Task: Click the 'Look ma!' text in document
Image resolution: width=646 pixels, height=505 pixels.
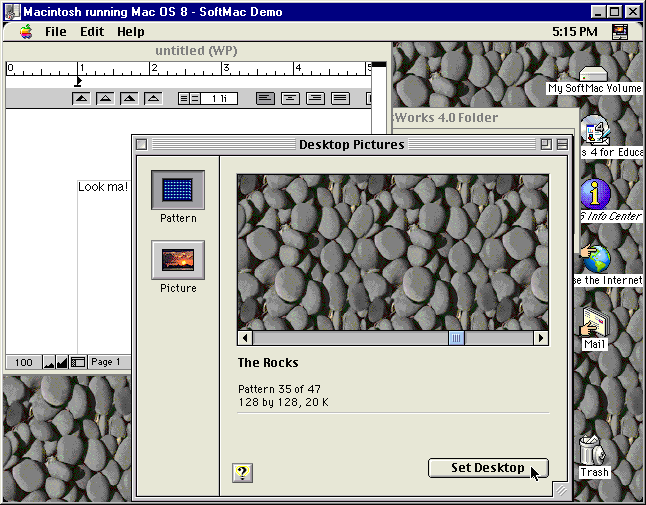Action: (x=103, y=187)
